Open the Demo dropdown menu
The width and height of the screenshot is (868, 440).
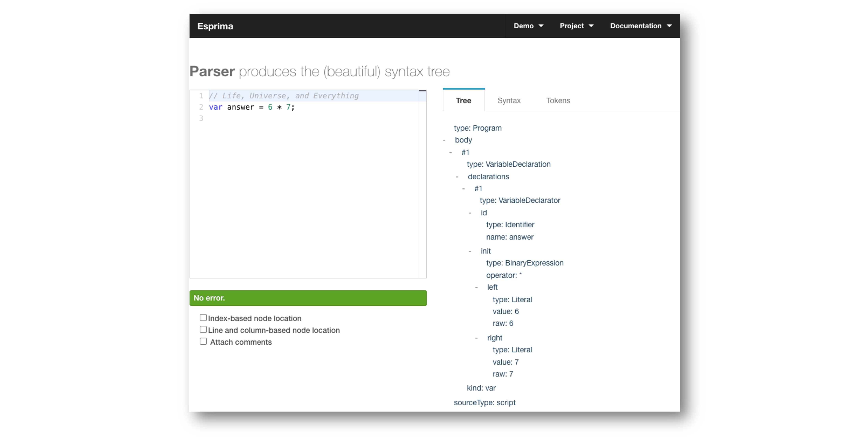[528, 26]
